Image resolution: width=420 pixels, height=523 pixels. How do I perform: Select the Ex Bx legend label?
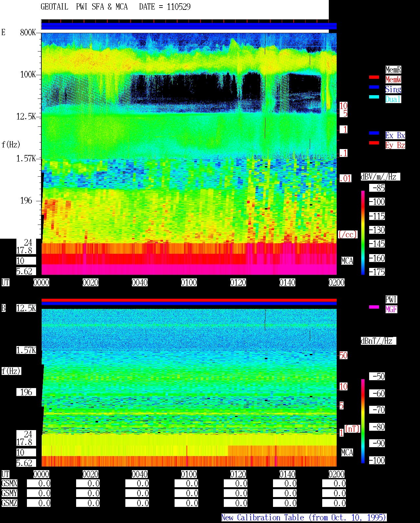point(395,135)
